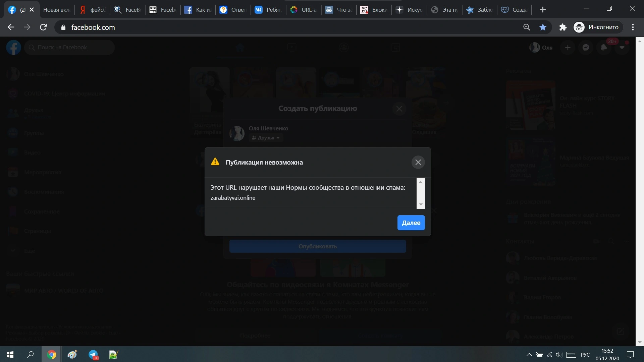The width and height of the screenshot is (644, 362).
Task: Click the Chrome taskbar icon
Action: (x=51, y=354)
